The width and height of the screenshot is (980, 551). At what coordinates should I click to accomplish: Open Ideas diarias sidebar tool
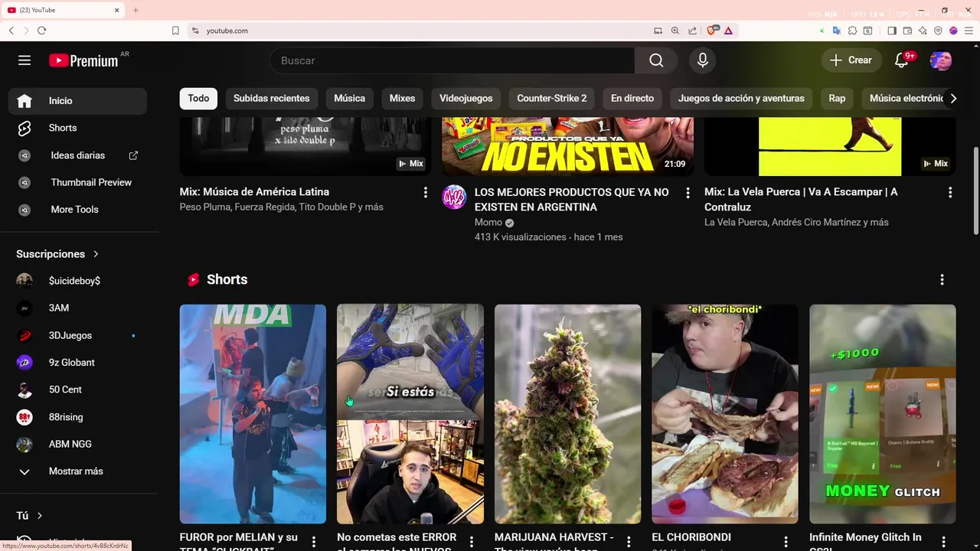pos(77,155)
